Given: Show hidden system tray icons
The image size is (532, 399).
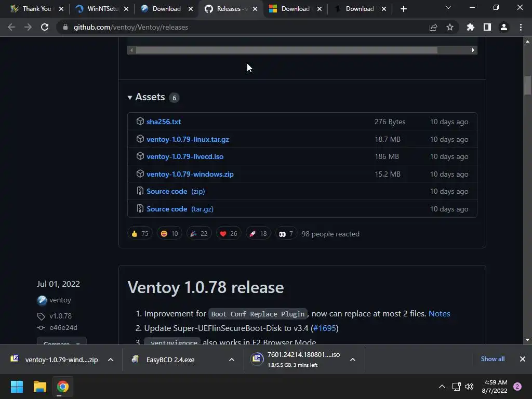Looking at the screenshot, I should pos(442,387).
